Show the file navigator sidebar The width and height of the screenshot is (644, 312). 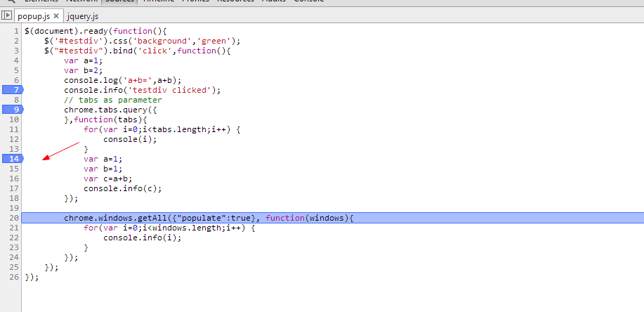point(6,15)
